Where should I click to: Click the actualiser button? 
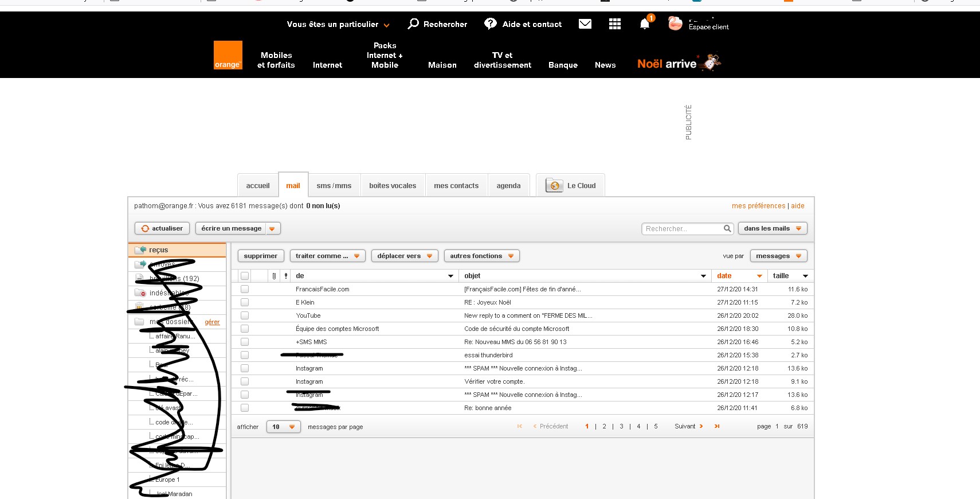pos(162,228)
